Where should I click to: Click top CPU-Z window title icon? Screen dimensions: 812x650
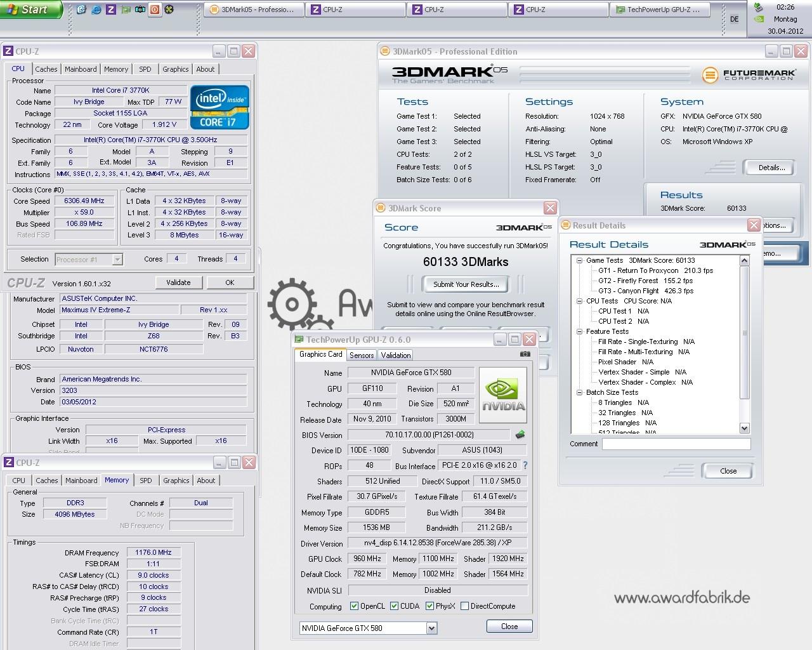pos(8,51)
